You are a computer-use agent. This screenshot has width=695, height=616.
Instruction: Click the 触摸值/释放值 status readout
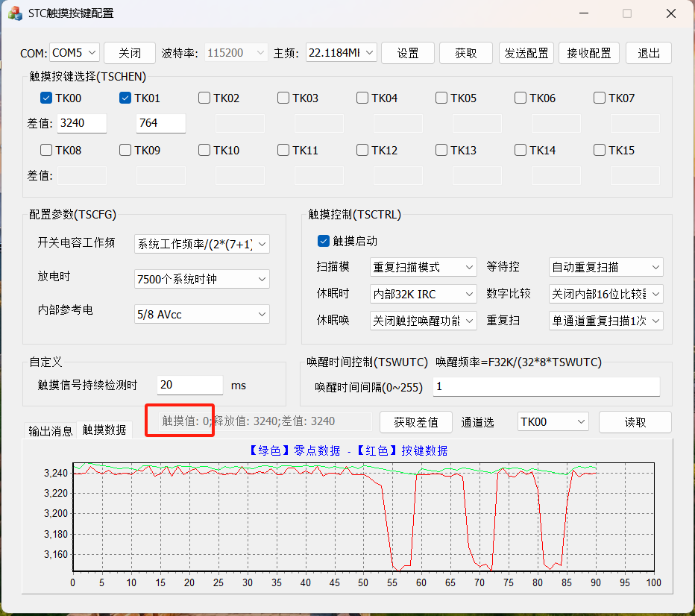(265, 421)
